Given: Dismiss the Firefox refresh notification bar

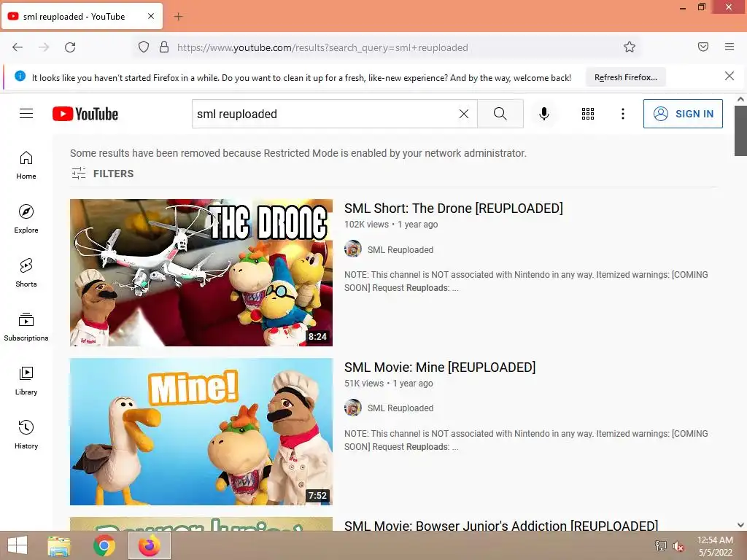Looking at the screenshot, I should [x=729, y=76].
